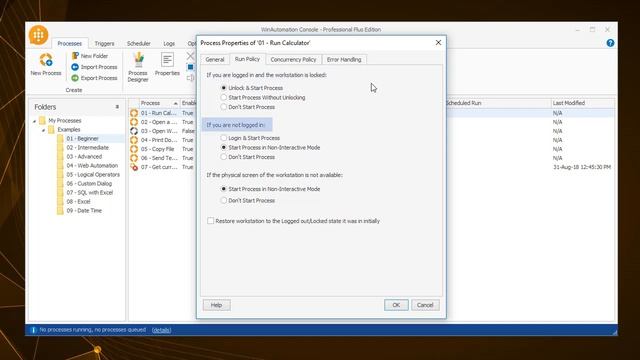The width and height of the screenshot is (640, 360).
Task: Click the Export Process icon
Action: [x=75, y=78]
